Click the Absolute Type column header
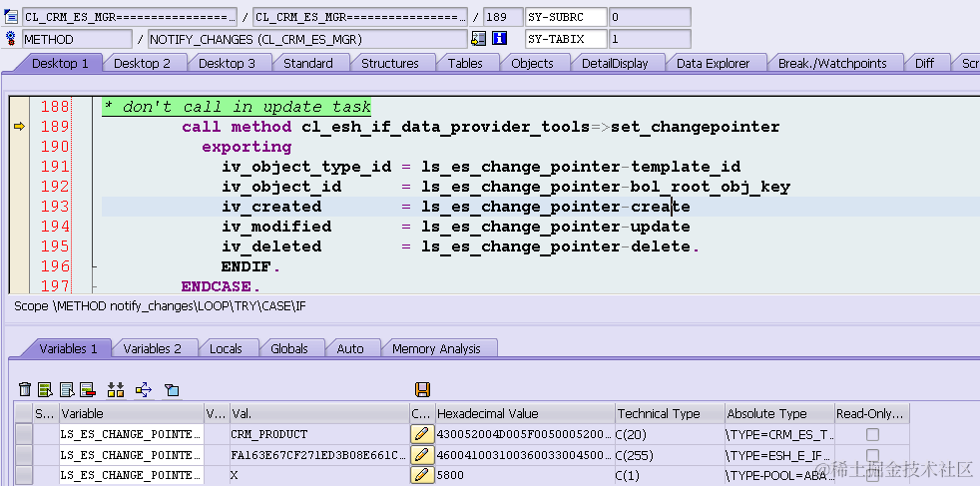The width and height of the screenshot is (980, 486). click(x=779, y=413)
